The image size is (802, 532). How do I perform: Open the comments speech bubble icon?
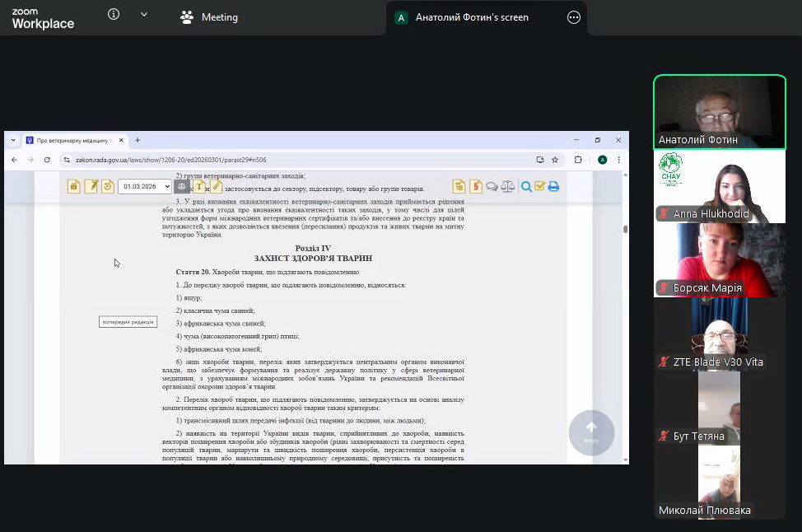[x=492, y=187]
